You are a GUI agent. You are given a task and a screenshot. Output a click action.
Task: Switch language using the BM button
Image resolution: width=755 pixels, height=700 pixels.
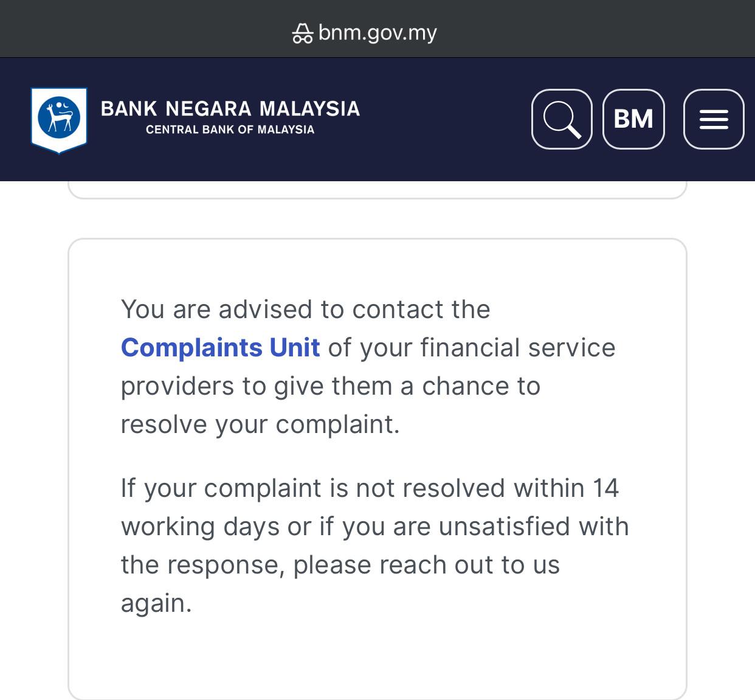click(x=633, y=119)
